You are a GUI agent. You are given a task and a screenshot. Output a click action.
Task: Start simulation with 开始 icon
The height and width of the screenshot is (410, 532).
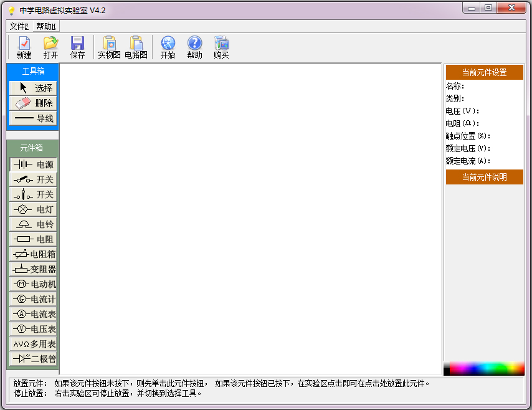[168, 47]
